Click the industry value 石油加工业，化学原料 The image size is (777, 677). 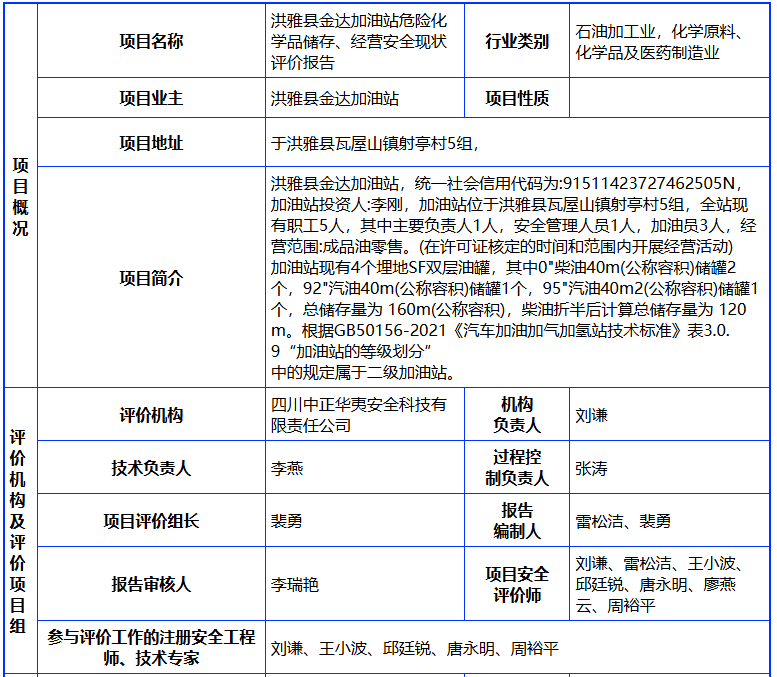click(659, 42)
